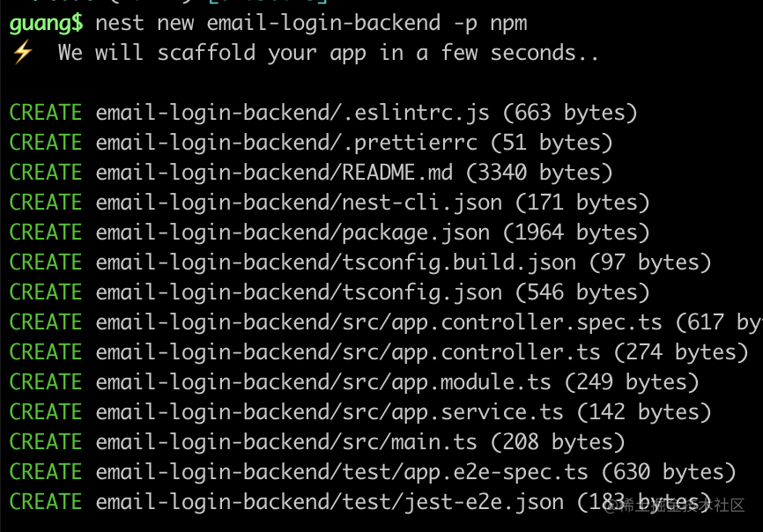Click the nest-cli.json file path
This screenshot has height=532, width=763.
(299, 203)
